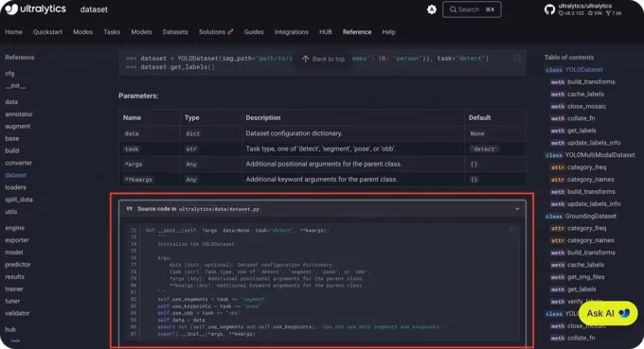The width and height of the screenshot is (644, 349).
Task: Open model in the sidebar
Action: tap(14, 253)
